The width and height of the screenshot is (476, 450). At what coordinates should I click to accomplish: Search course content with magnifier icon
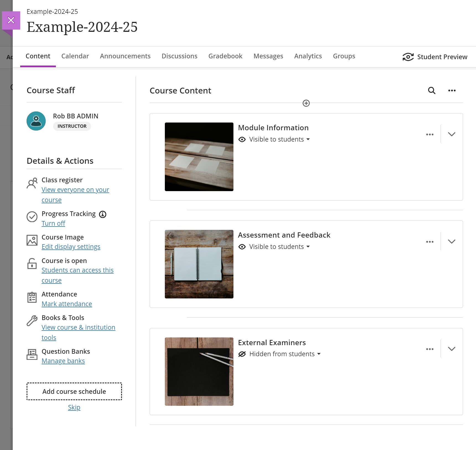tap(432, 90)
